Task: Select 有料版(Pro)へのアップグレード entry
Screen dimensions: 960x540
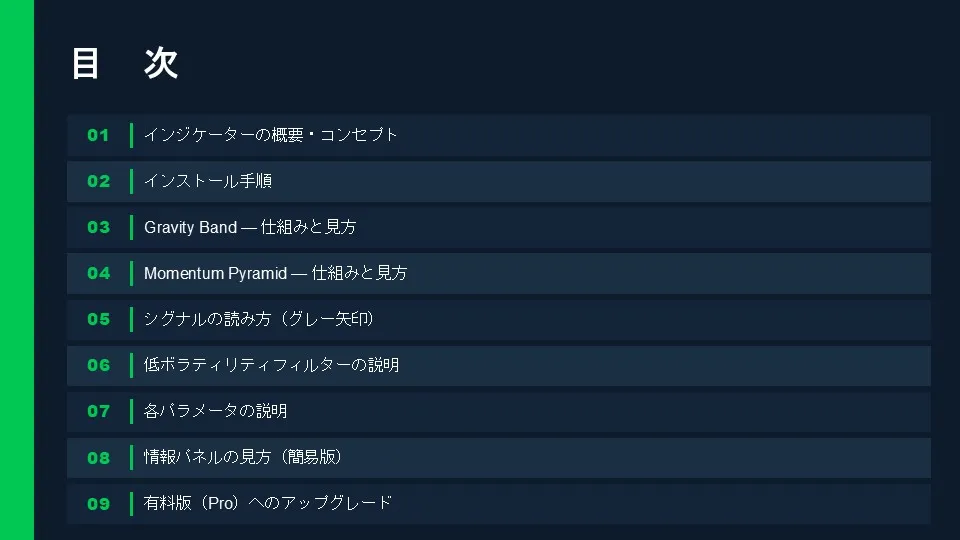Action: click(x=268, y=503)
